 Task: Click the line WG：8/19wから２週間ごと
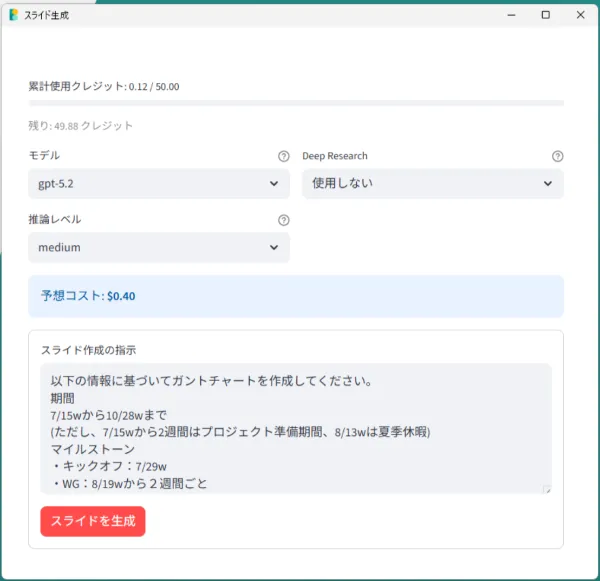click(x=129, y=484)
